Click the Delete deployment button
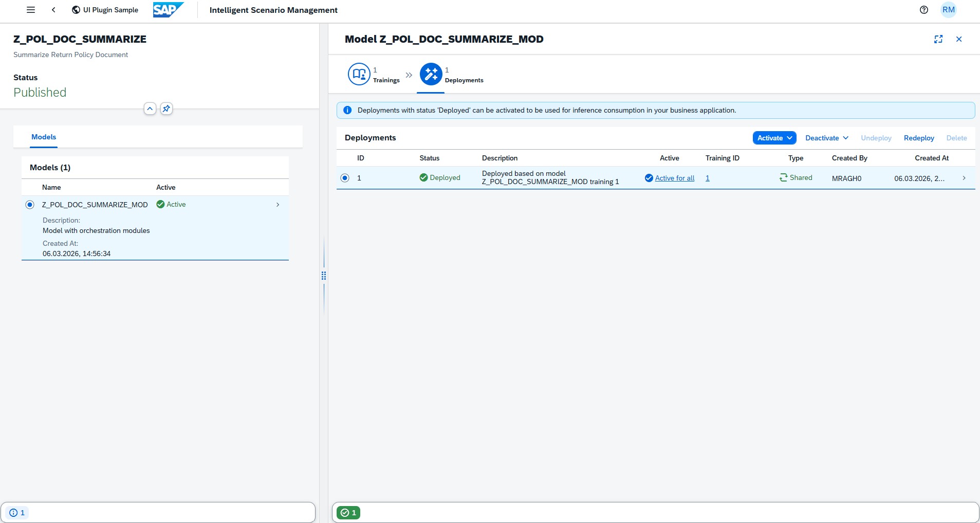The width and height of the screenshot is (980, 523). pyautogui.click(x=956, y=138)
